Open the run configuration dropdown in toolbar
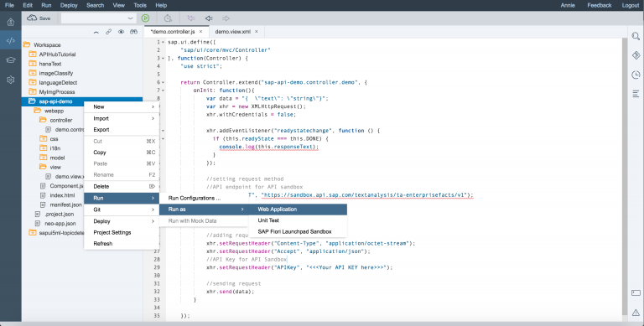 point(99,18)
